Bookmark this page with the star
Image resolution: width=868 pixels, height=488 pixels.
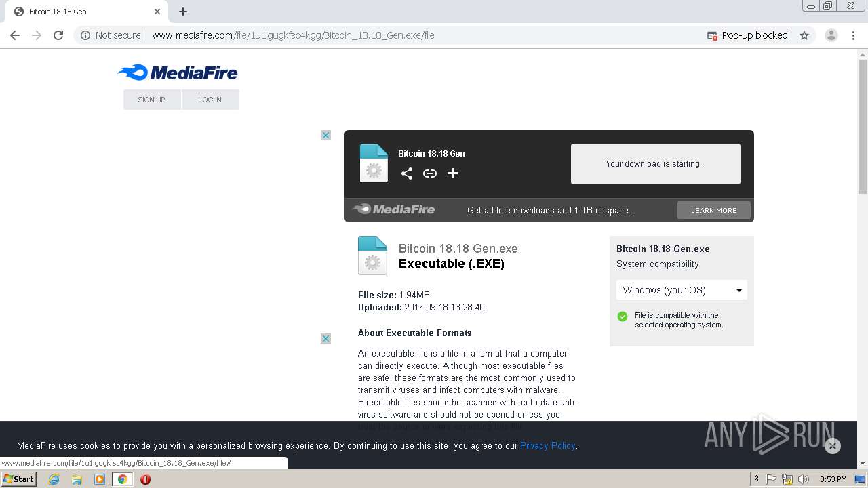click(804, 35)
